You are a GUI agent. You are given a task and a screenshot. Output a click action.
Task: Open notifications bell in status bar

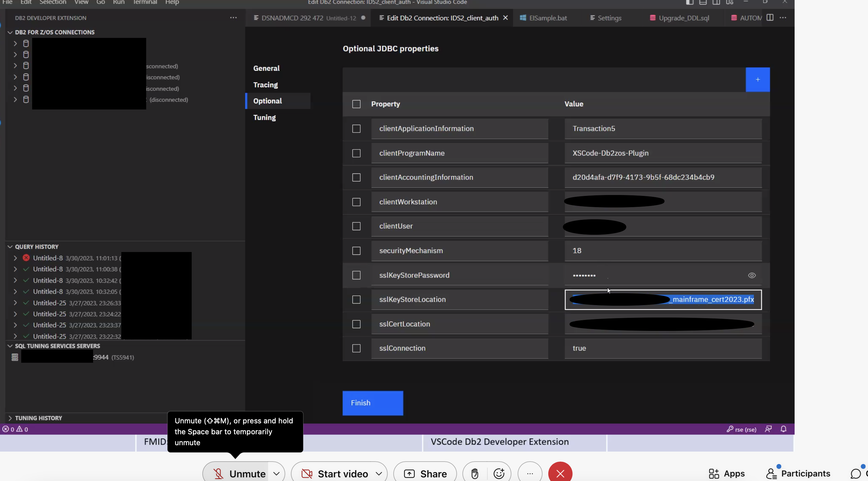[x=783, y=429]
